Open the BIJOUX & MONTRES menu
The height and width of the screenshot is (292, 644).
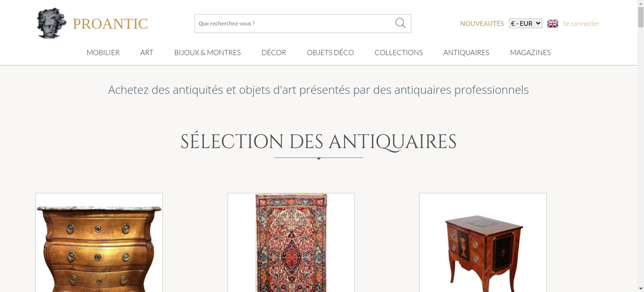point(207,52)
